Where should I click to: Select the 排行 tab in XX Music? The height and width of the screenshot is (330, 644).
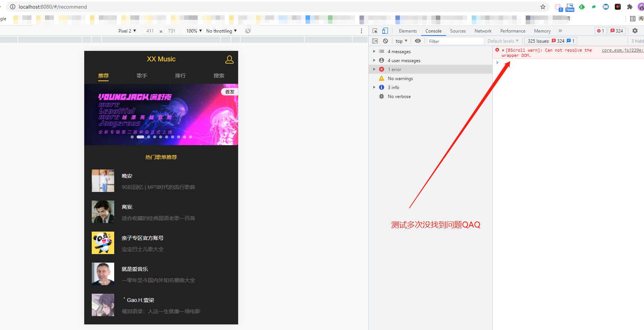[x=180, y=76]
